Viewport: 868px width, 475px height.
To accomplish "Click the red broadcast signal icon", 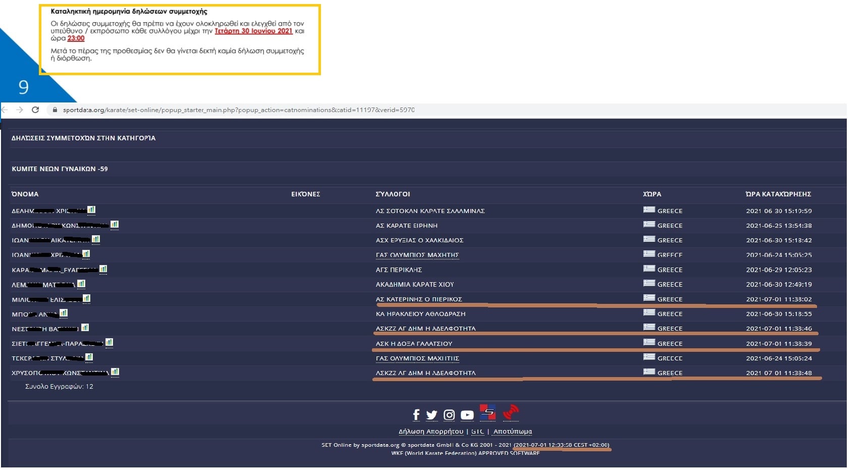I will tap(511, 412).
